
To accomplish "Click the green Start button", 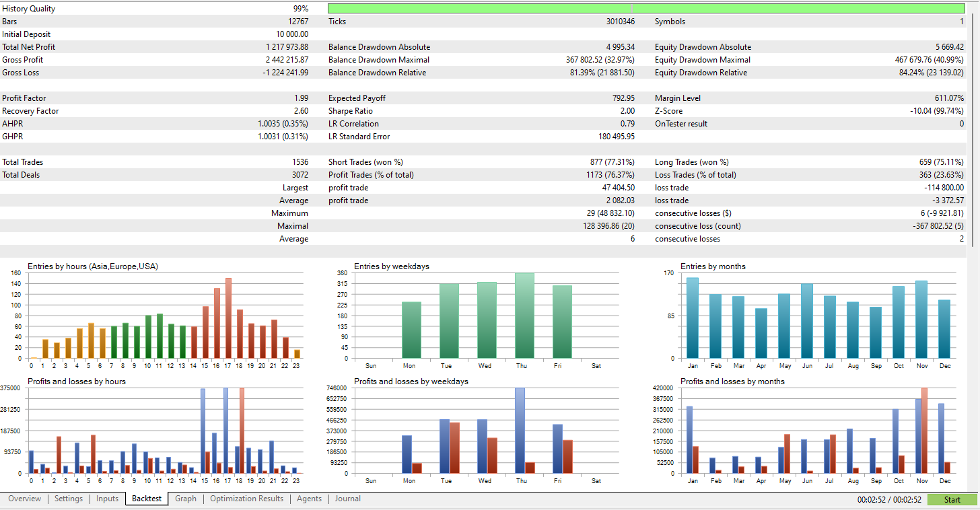I will tap(952, 500).
